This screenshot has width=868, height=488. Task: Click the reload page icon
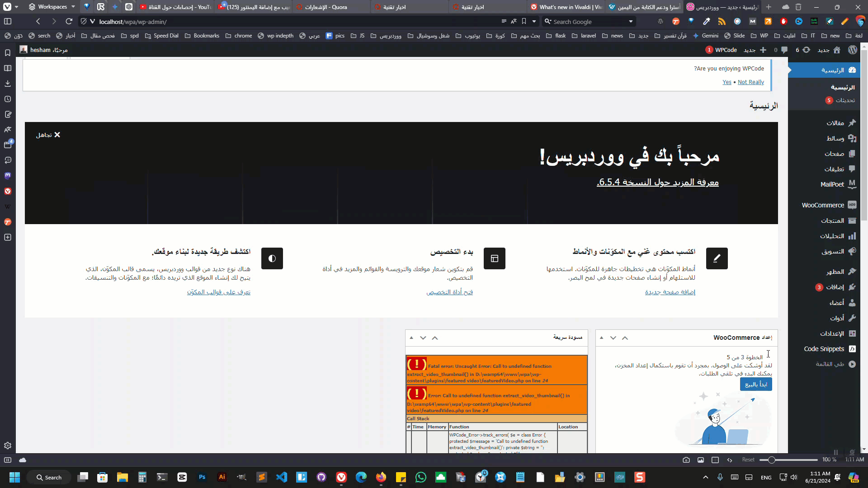[69, 21]
